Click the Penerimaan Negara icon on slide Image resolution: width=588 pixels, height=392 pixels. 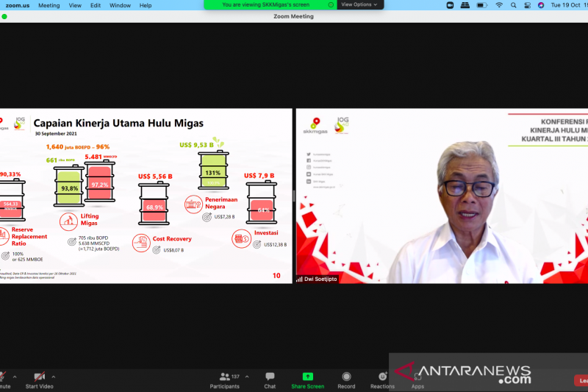(x=193, y=204)
